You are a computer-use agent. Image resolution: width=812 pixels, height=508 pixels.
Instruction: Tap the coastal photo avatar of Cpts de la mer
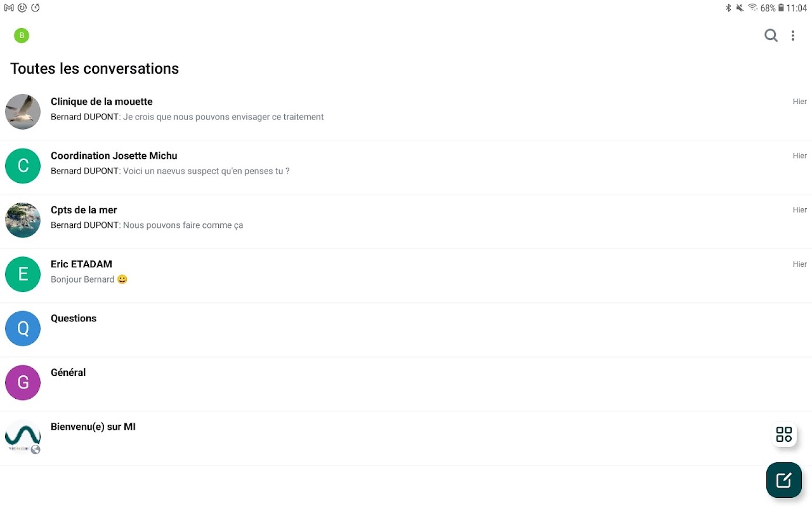pos(23,220)
